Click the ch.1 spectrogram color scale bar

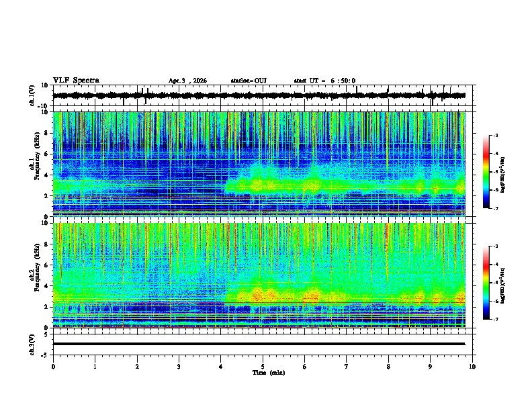click(486, 172)
